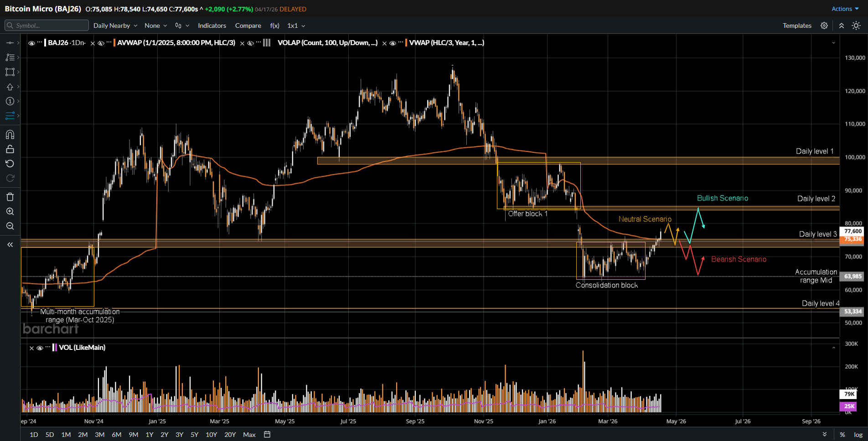Select the 6M time range
Viewport: 868px width, 441px height.
click(117, 435)
